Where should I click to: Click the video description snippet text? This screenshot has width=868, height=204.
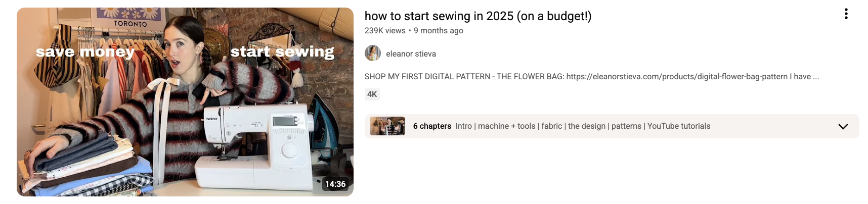point(592,76)
